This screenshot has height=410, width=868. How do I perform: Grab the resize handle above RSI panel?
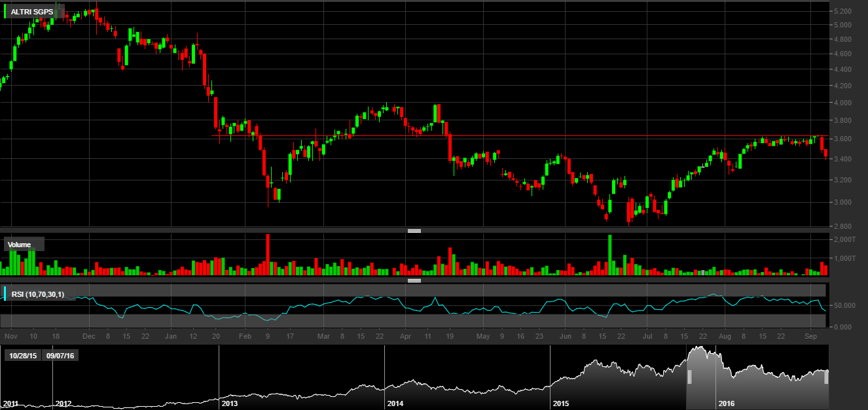pyautogui.click(x=414, y=281)
